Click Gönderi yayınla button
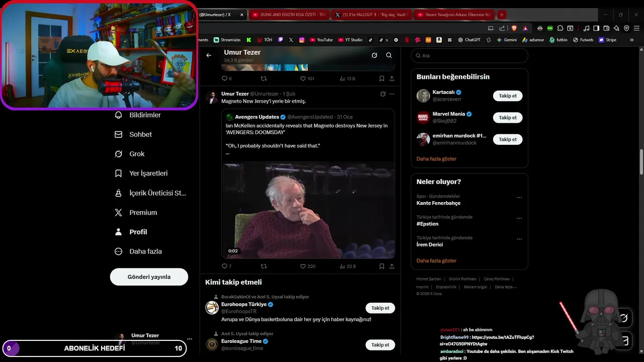The height and width of the screenshot is (362, 644). (149, 277)
